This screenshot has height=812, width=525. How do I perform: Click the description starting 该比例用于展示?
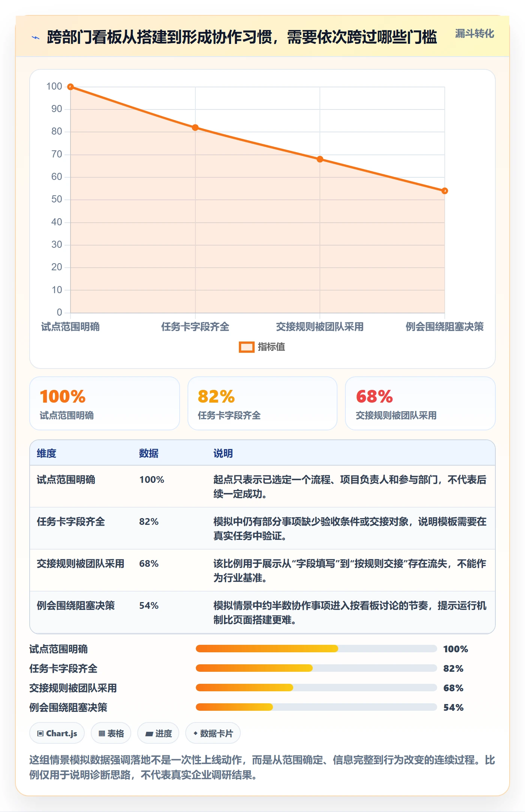[x=350, y=571]
